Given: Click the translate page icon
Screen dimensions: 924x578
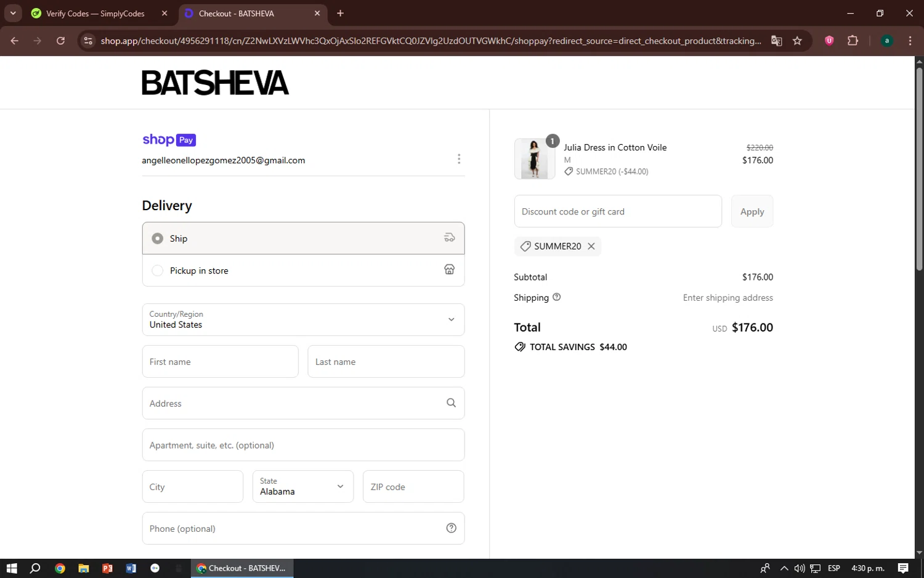Looking at the screenshot, I should tap(776, 41).
